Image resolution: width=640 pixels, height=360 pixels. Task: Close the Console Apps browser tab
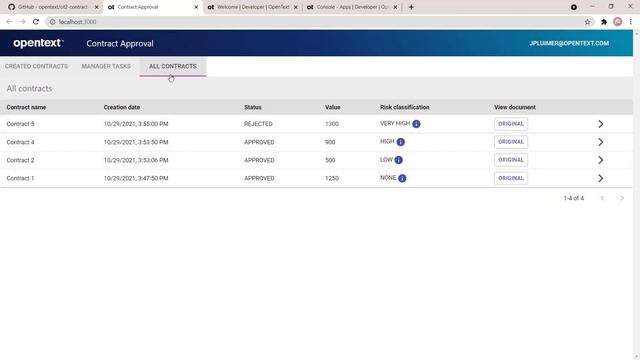(x=395, y=7)
